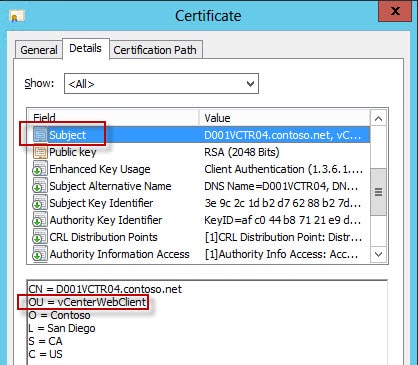The width and height of the screenshot is (418, 365).
Task: Click the Public key field icon
Action: click(40, 152)
